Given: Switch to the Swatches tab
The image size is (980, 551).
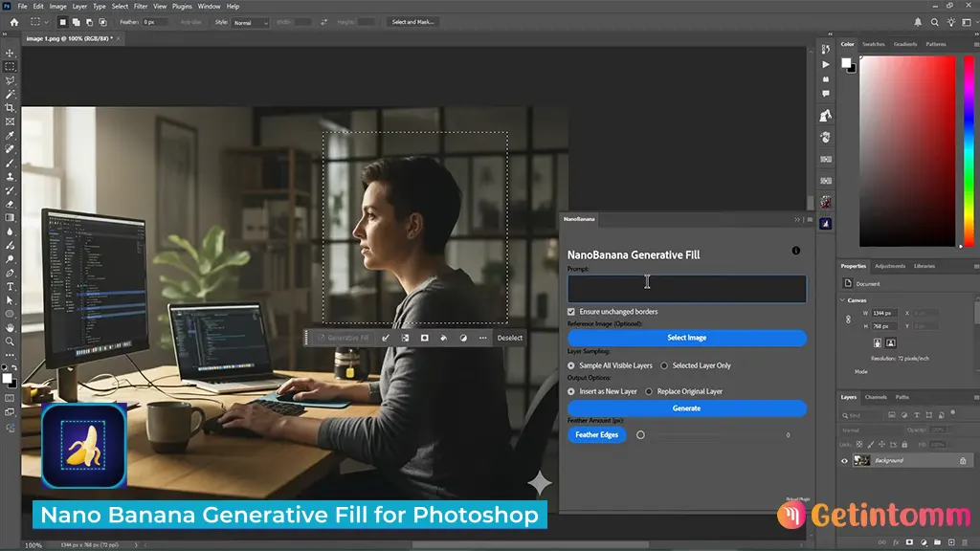Looking at the screenshot, I should (x=873, y=44).
